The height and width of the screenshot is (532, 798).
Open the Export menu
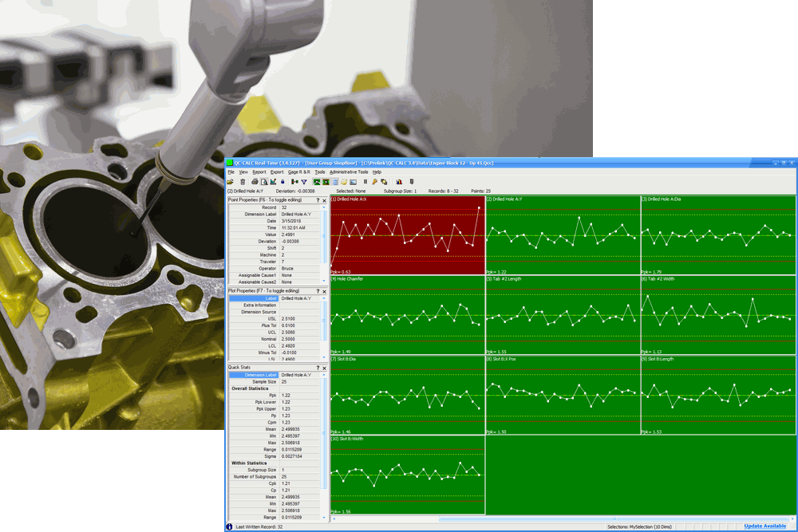point(277,171)
